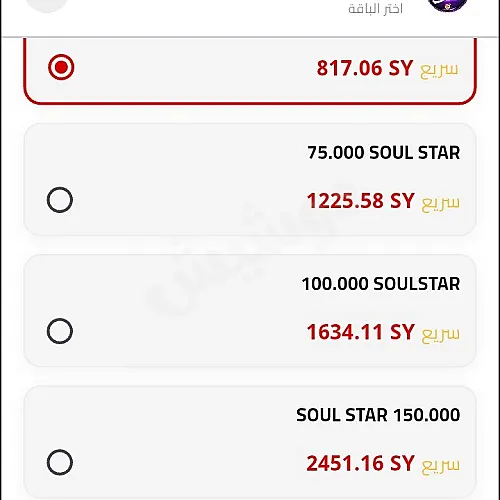Tap the سريع badge beside 2451.16 SY
The image size is (500, 500).
point(441,465)
